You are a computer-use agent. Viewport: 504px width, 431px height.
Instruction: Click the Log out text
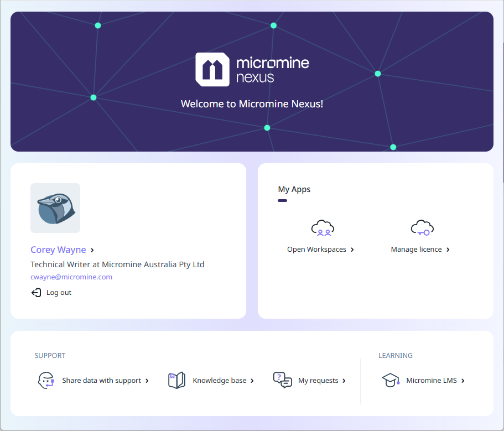pos(59,293)
